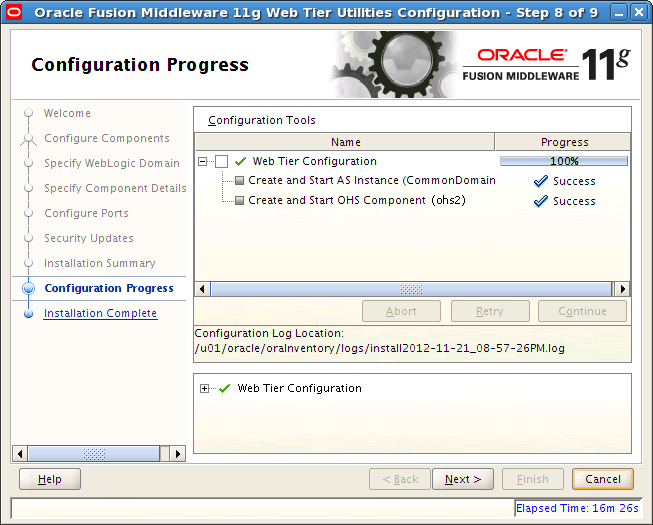Click the Installation Summary step circle marker
The height and width of the screenshot is (525, 653).
click(x=28, y=263)
